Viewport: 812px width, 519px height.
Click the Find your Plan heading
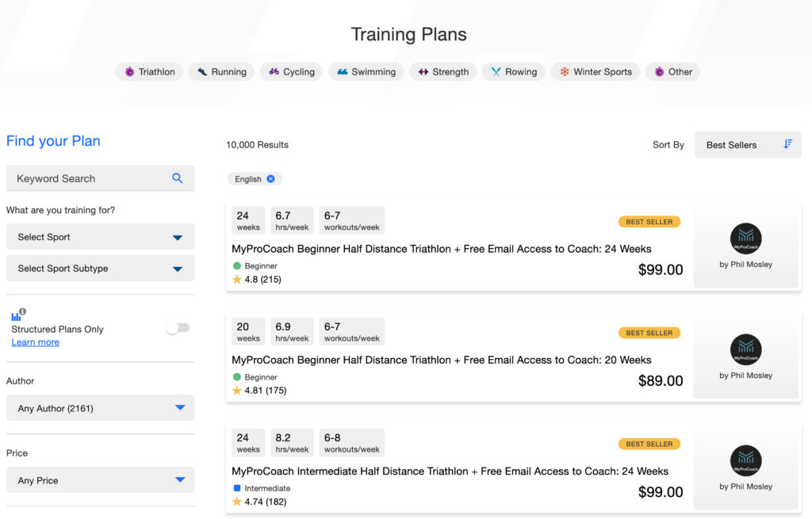pos(53,141)
